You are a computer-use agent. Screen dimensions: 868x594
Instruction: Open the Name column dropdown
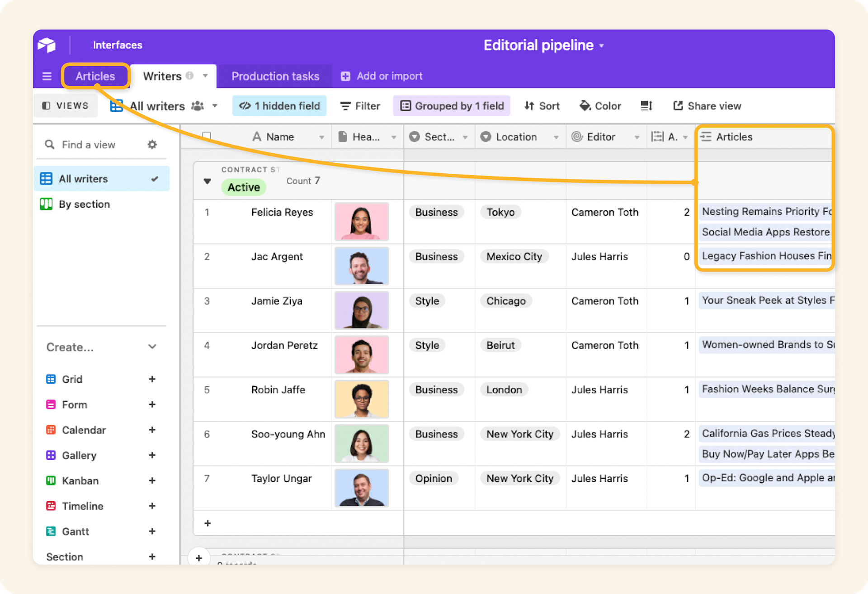point(322,137)
